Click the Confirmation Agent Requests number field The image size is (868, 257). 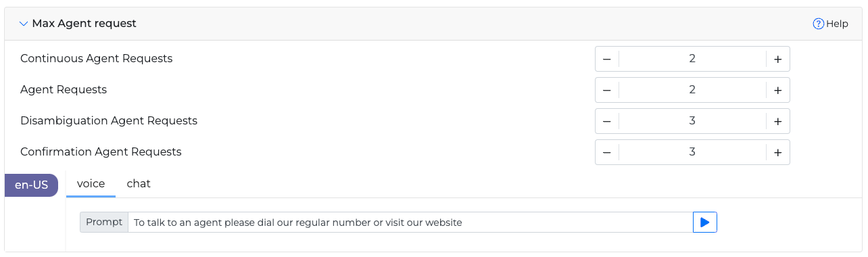tap(692, 152)
